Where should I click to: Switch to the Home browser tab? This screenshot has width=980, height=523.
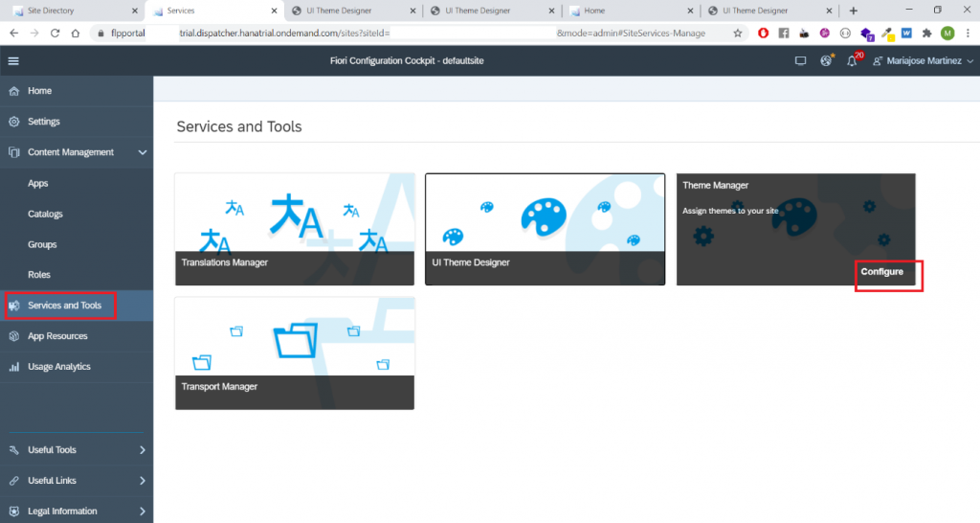(x=631, y=11)
